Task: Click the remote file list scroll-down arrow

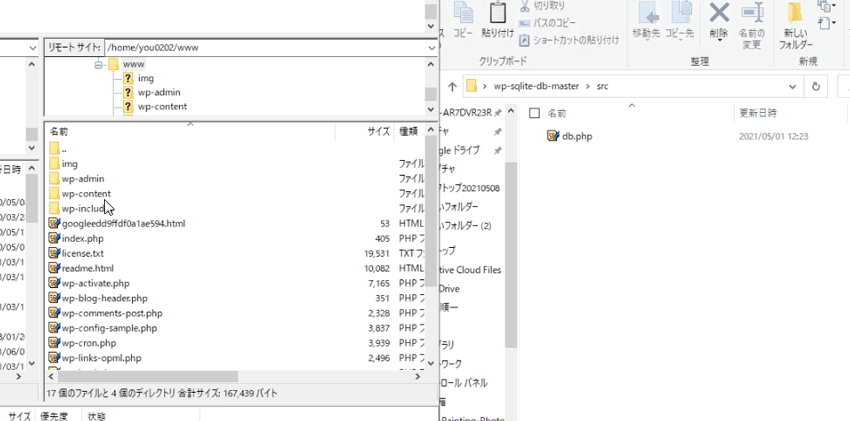Action: click(x=431, y=363)
